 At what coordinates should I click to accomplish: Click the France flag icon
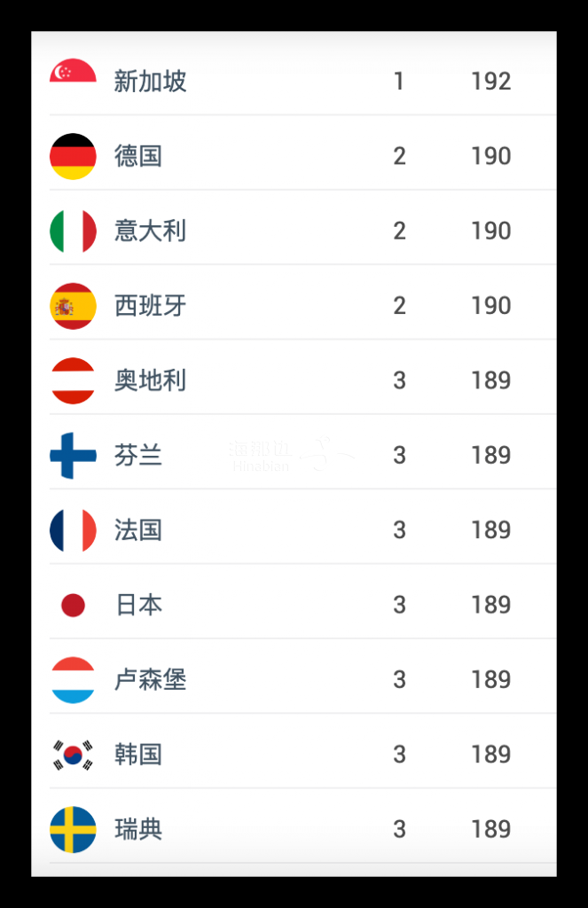point(73,530)
